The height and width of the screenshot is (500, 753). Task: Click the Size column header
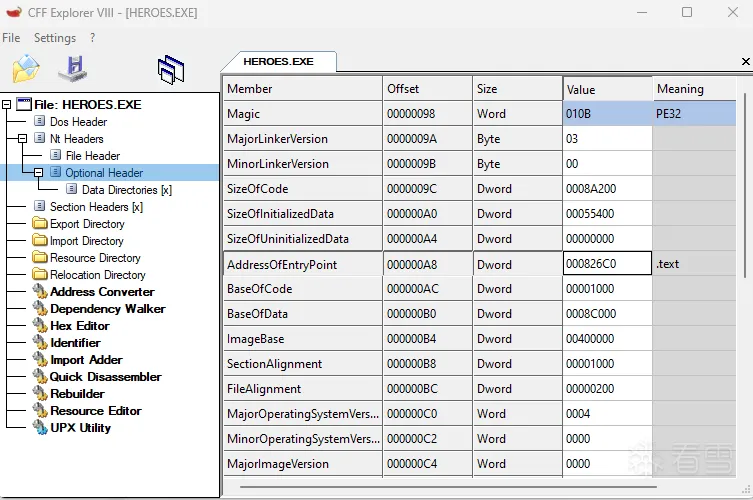click(517, 88)
